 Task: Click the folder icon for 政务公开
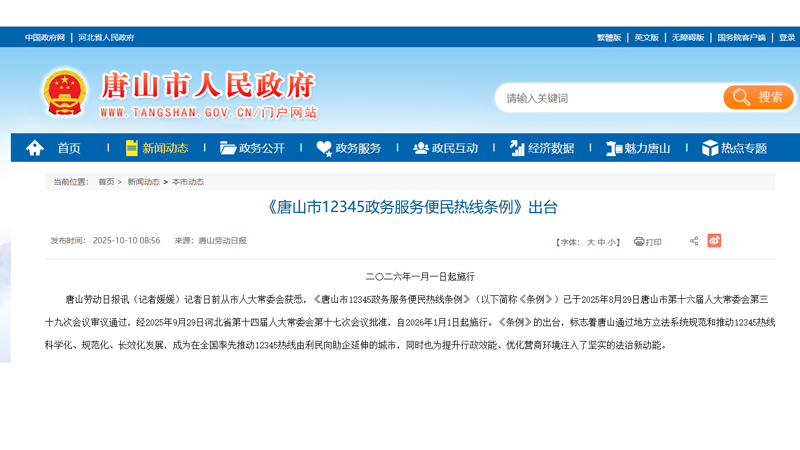(x=228, y=148)
